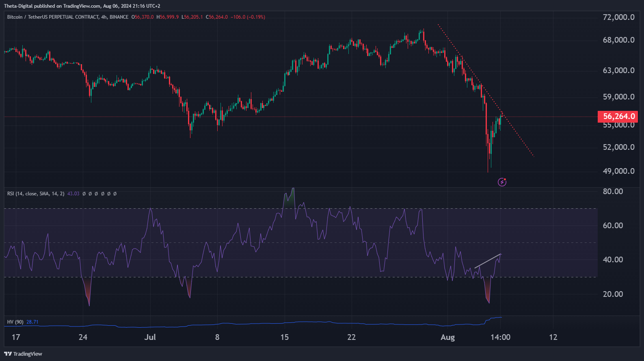Click the 8 date label on time axis
This screenshot has width=644, height=361.
click(217, 337)
